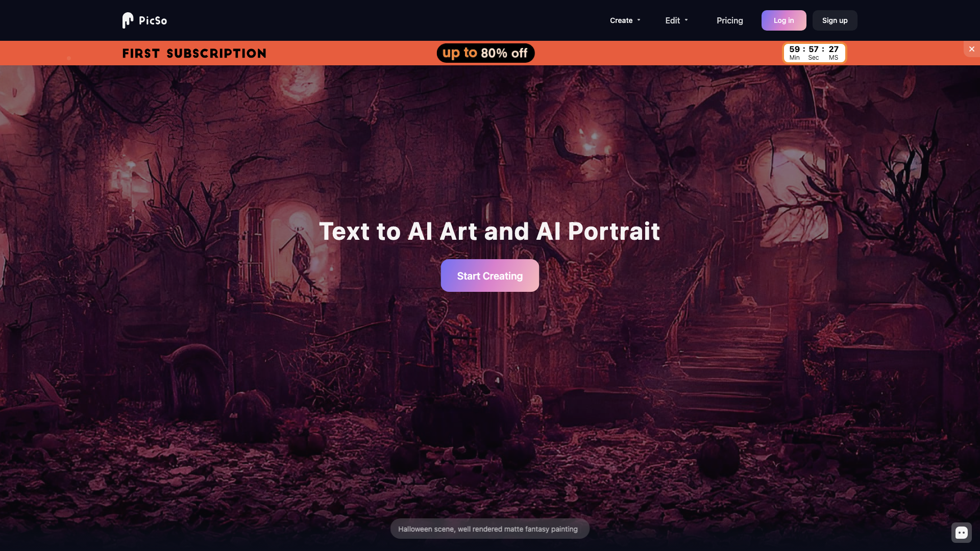Image resolution: width=980 pixels, height=551 pixels.
Task: Open the Edit dropdown menu
Action: point(673,20)
